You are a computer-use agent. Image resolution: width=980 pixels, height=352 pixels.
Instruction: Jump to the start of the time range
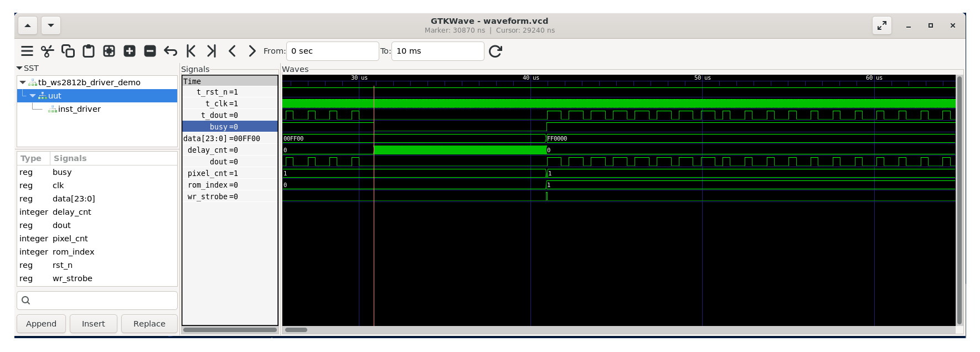[191, 51]
